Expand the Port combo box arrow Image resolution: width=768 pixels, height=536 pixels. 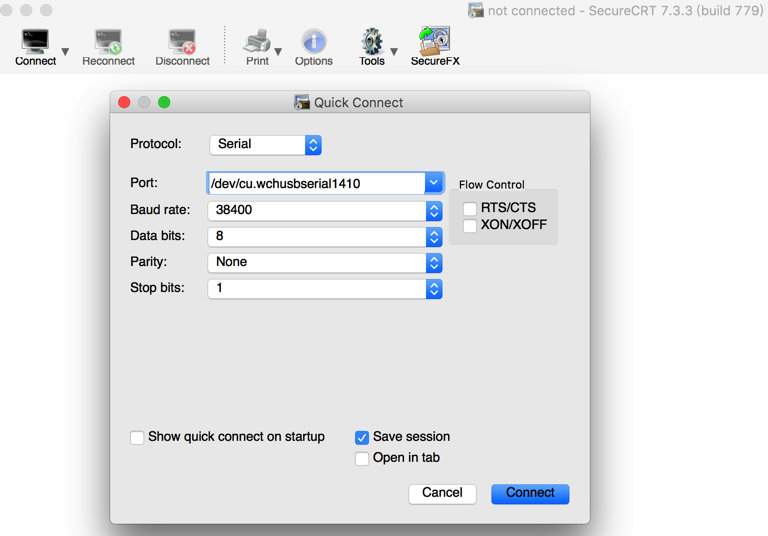(x=434, y=183)
